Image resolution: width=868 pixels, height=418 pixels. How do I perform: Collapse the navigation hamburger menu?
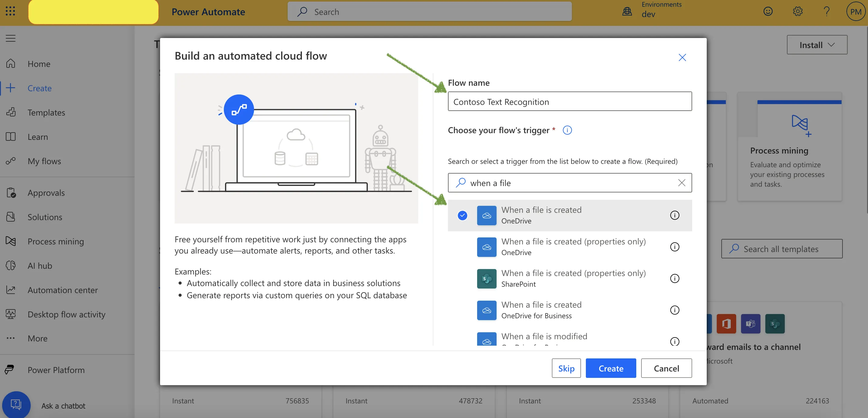(11, 38)
